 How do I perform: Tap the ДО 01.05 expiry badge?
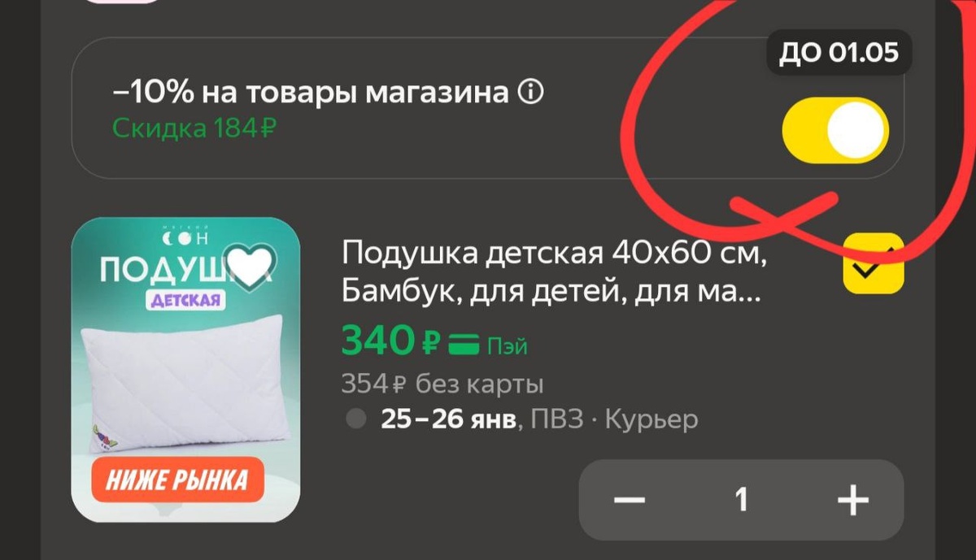839,54
